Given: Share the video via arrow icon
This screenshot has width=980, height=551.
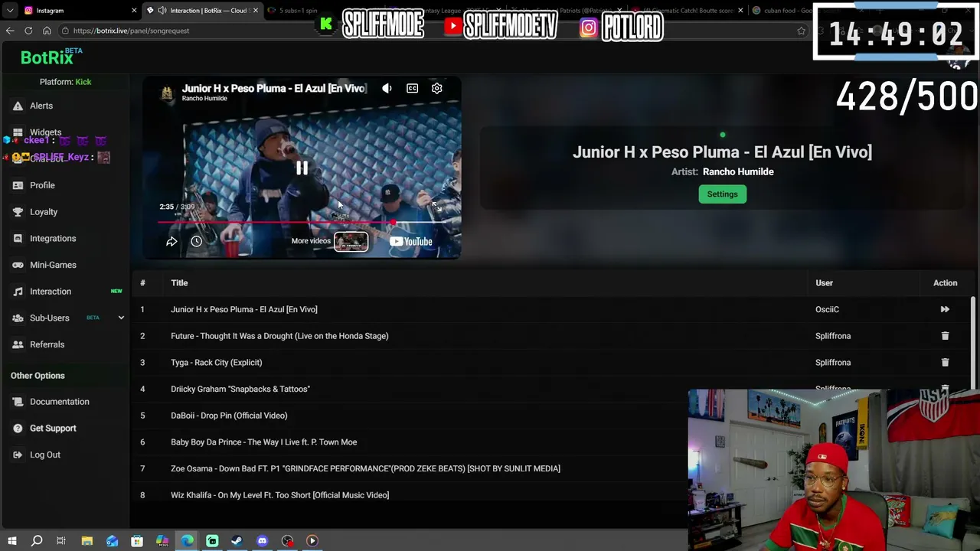Looking at the screenshot, I should pos(171,241).
